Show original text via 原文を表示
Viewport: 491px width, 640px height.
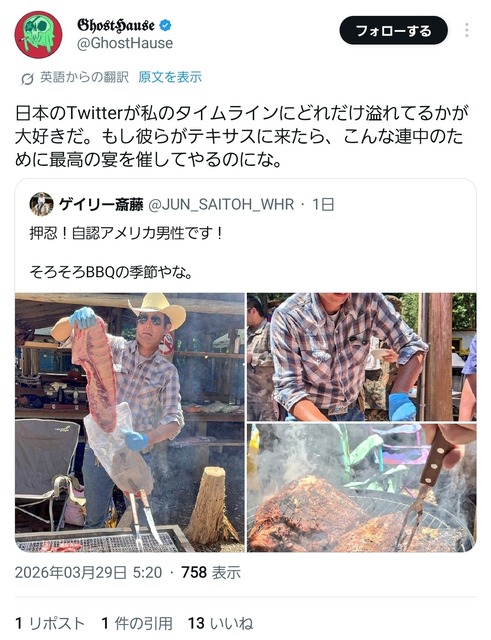click(x=170, y=77)
